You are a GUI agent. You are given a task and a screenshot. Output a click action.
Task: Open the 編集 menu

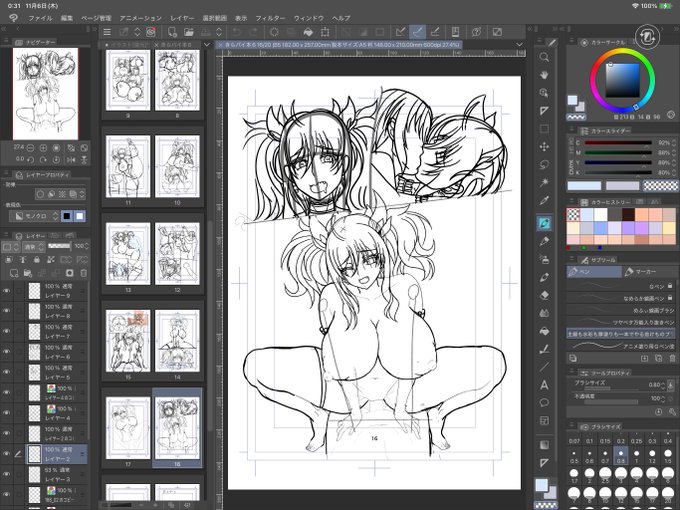tap(67, 18)
